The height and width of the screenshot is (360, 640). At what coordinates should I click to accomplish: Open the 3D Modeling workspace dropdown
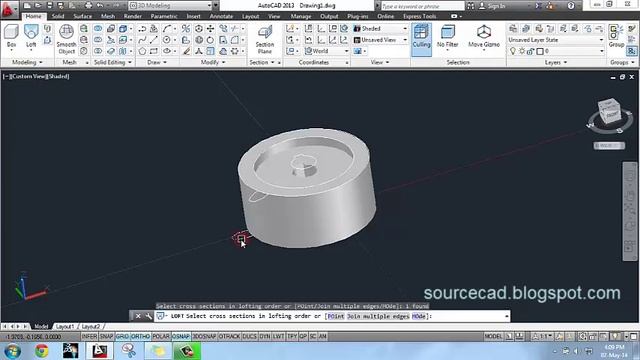point(171,5)
